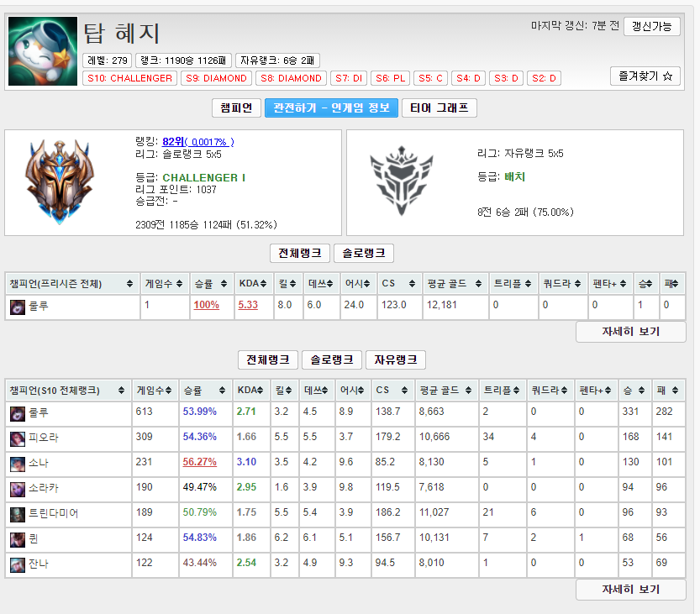
Task: Click the 랭크: 1190승 1126패 badge
Action: coord(183,60)
